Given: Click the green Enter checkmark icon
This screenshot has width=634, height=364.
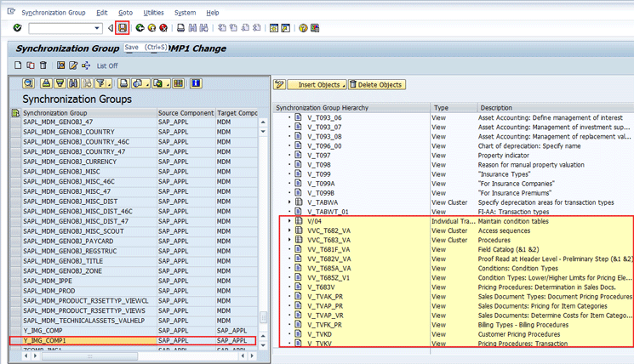Looking at the screenshot, I should point(17,28).
